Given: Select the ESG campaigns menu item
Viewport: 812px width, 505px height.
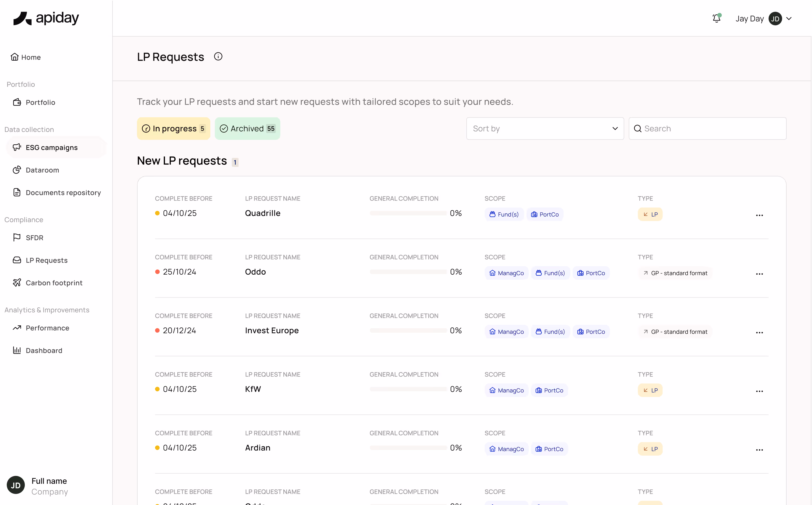Looking at the screenshot, I should [51, 148].
